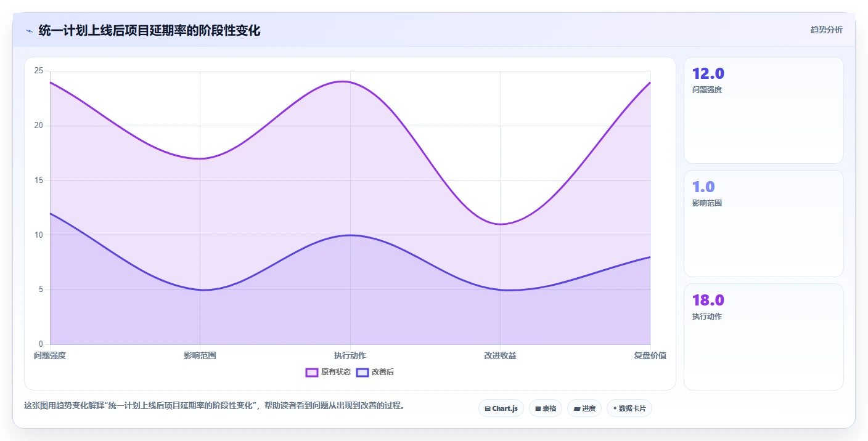Click the 复盘价值 x-axis label
Viewport: 868px width, 441px height.
(x=650, y=356)
